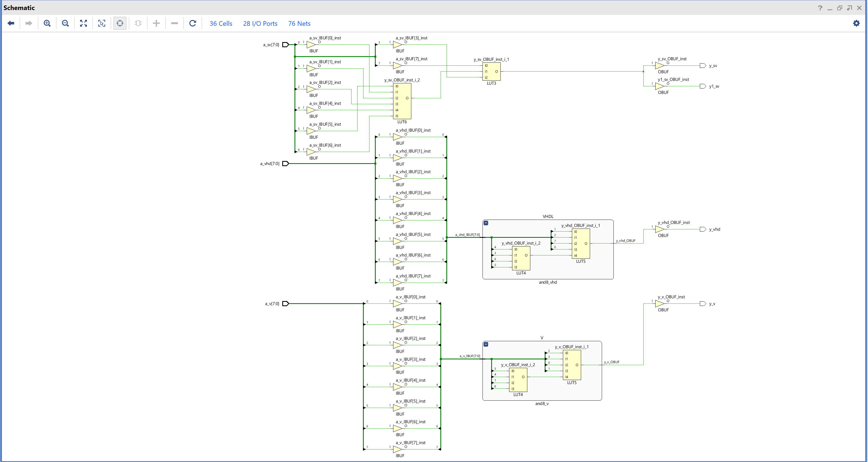
Task: Zoom in on the schematic
Action: click(47, 23)
